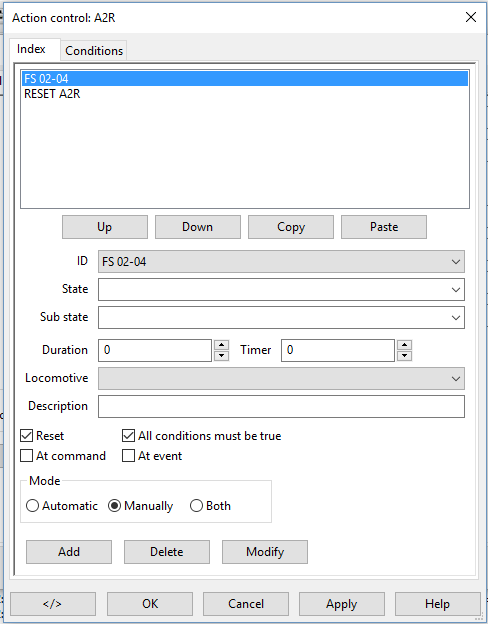Decrease the Duration value with down arrow
Viewport: 488px width, 624px height.
point(221,355)
